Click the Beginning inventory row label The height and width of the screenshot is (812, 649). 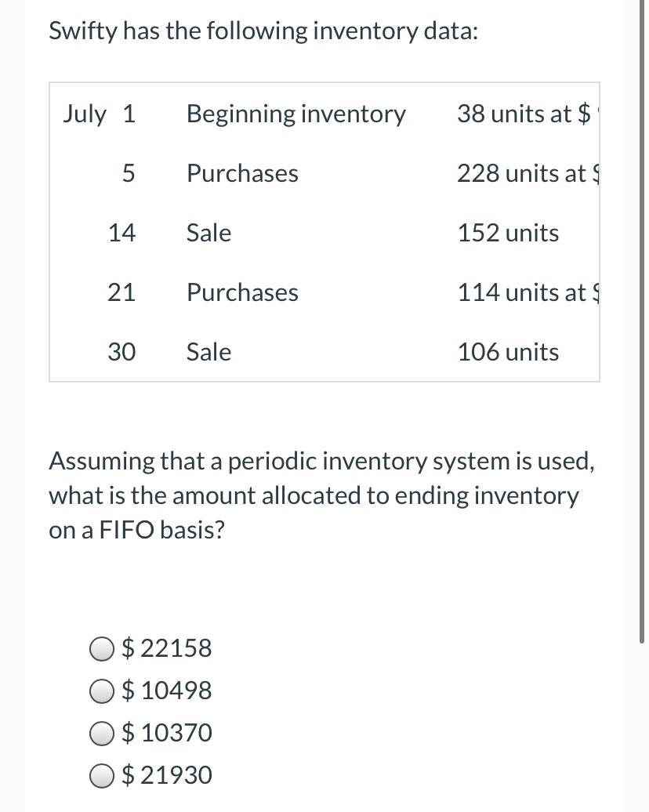pyautogui.click(x=296, y=114)
